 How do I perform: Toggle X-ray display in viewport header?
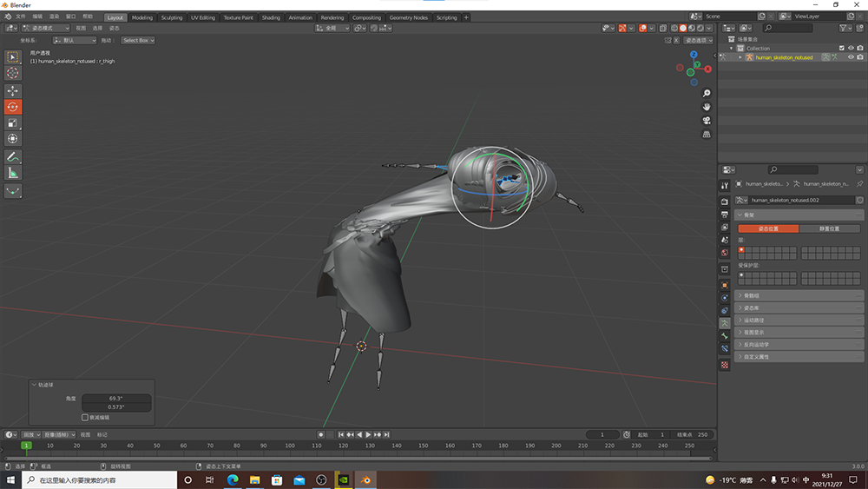[x=662, y=29]
